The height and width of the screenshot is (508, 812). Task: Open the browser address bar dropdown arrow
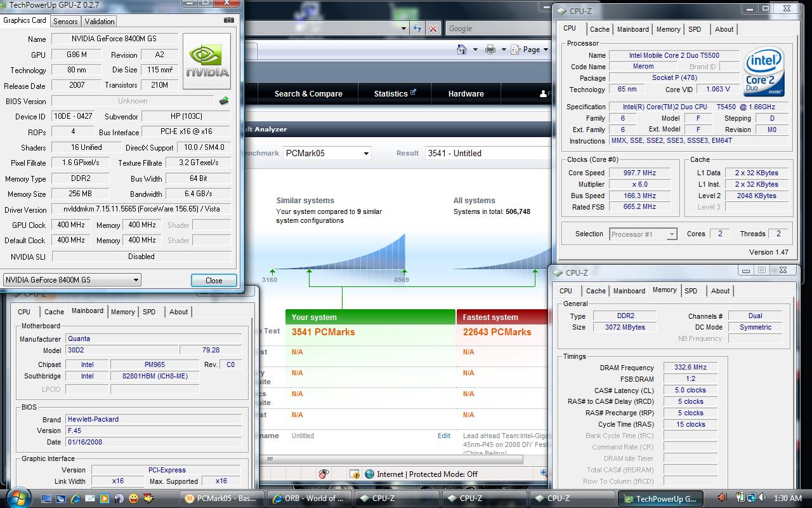404,29
